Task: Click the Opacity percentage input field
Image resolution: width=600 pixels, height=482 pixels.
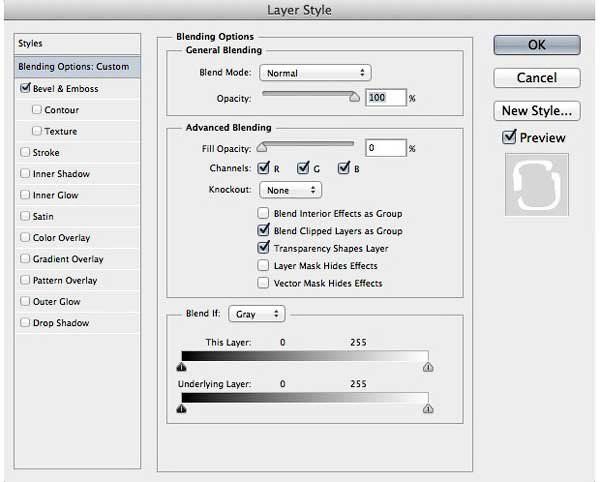Action: point(385,97)
